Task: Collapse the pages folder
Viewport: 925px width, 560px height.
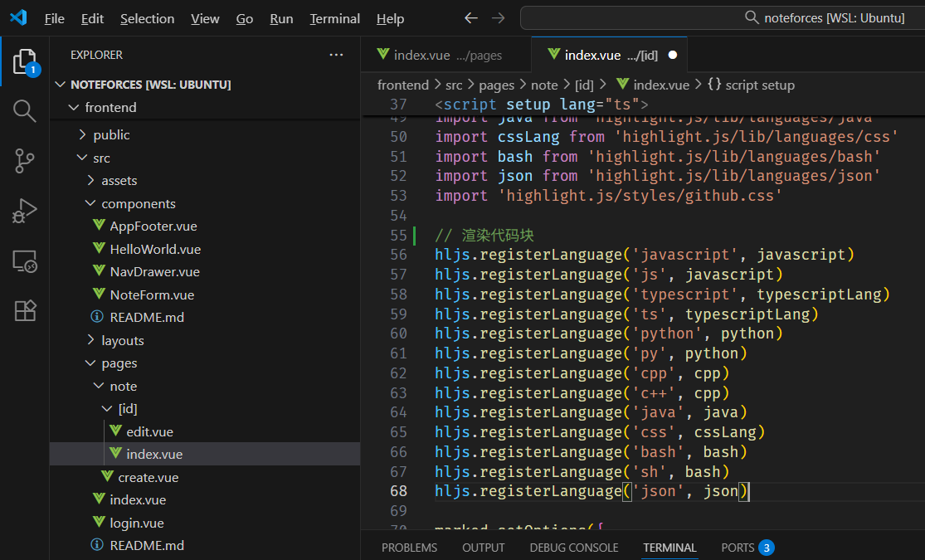Action: coord(119,363)
